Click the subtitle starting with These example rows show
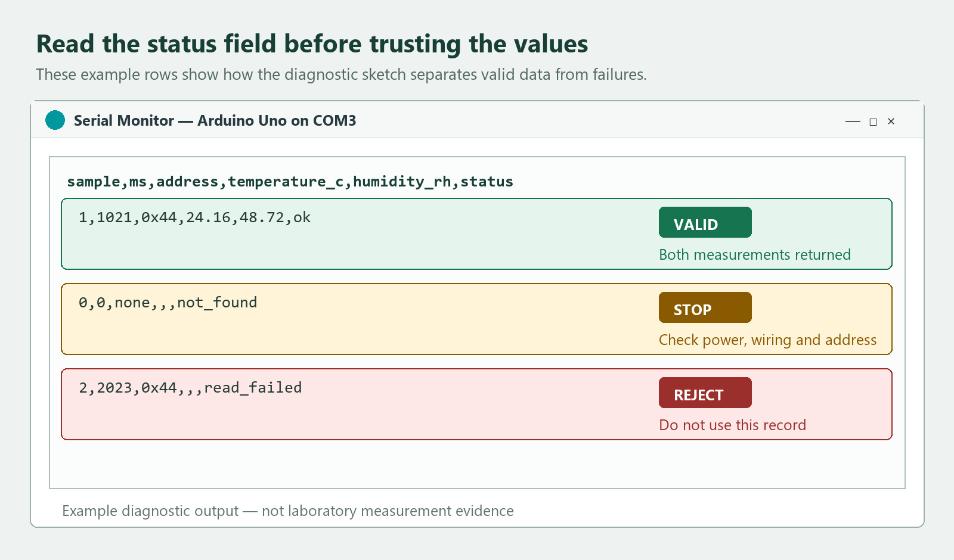Image resolution: width=954 pixels, height=560 pixels. (341, 74)
